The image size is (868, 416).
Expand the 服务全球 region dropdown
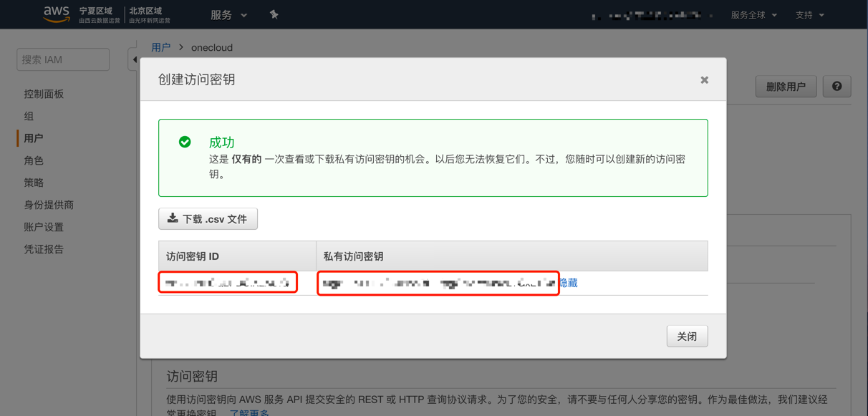click(753, 15)
